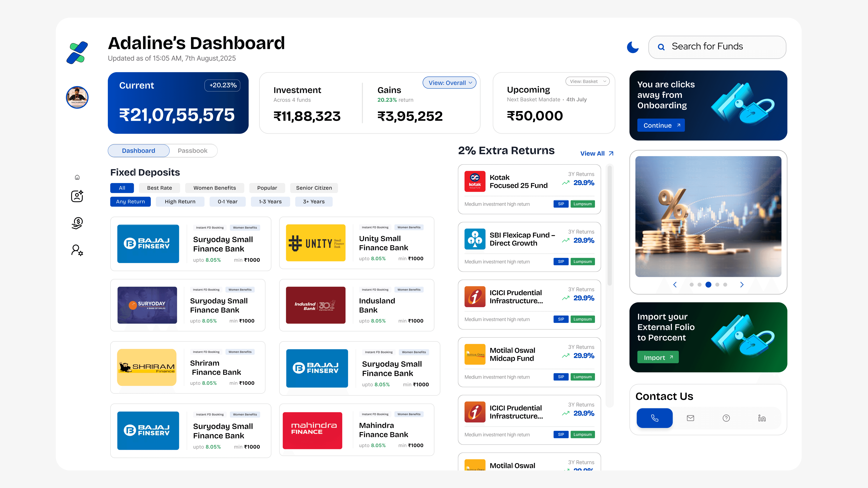The image size is (868, 488).
Task: Click Continue on the onboarding banner
Action: pos(661,125)
